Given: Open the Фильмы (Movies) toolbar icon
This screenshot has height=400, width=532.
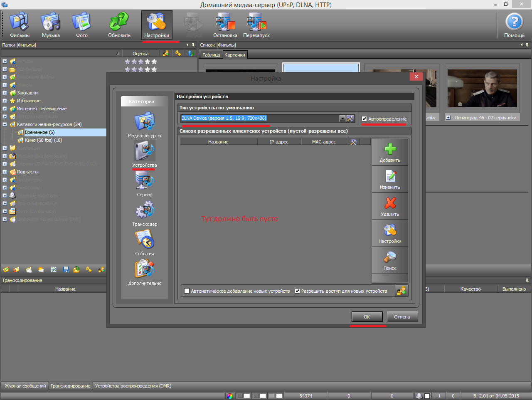Looking at the screenshot, I should pos(20,25).
